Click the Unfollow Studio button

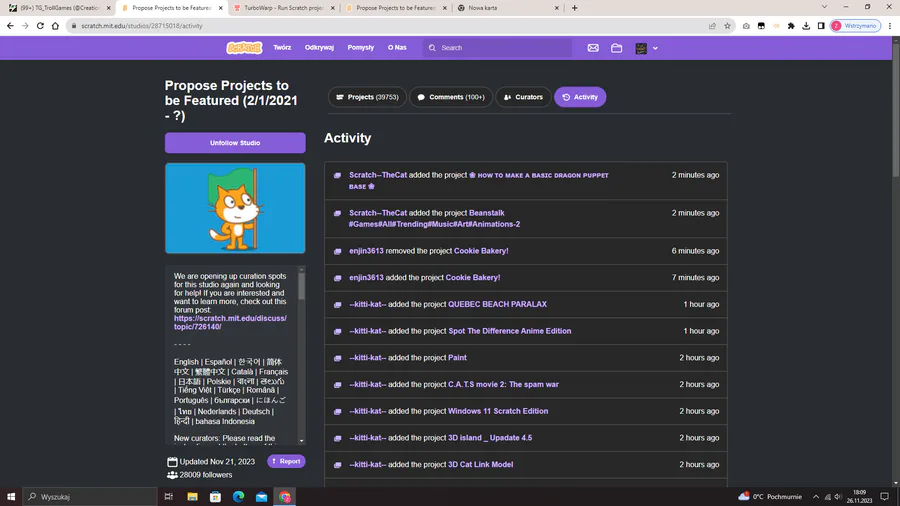(x=235, y=143)
